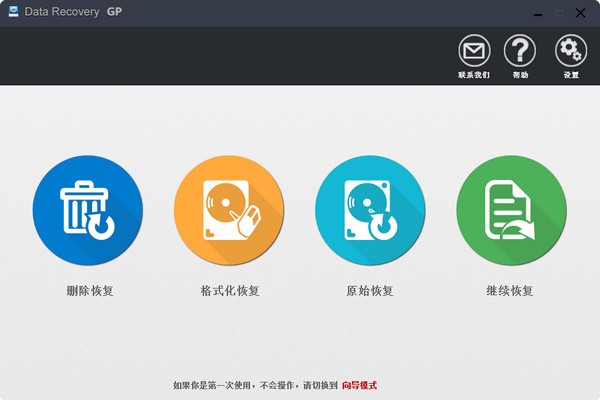Screen dimensions: 600x400
Task: Switch to 向导模式 via the red link
Action: click(x=359, y=385)
